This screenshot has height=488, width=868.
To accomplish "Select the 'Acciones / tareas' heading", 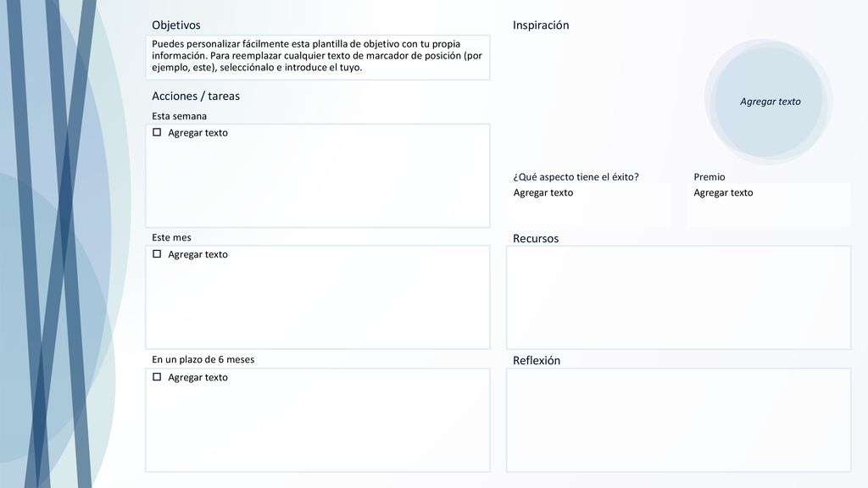I will pyautogui.click(x=196, y=97).
